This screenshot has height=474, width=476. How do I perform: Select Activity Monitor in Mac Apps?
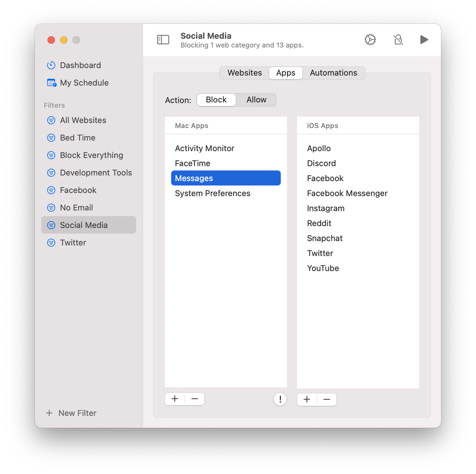pos(204,149)
